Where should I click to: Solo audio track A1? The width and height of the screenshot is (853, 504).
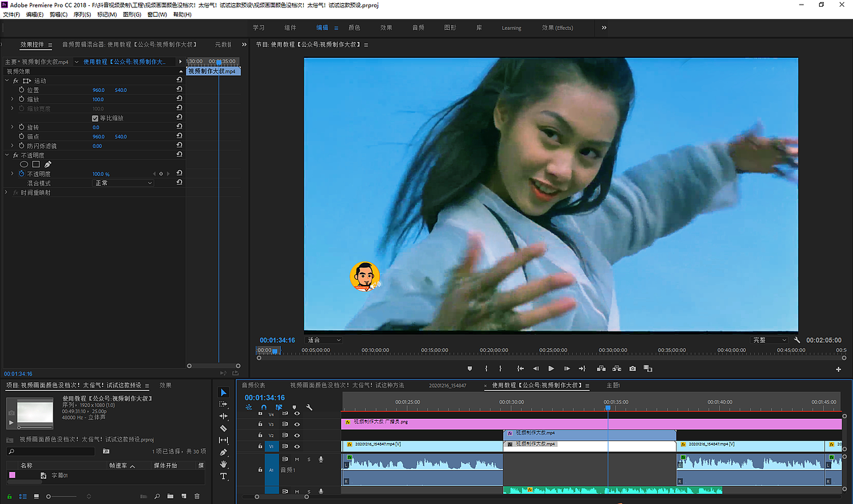(309, 459)
